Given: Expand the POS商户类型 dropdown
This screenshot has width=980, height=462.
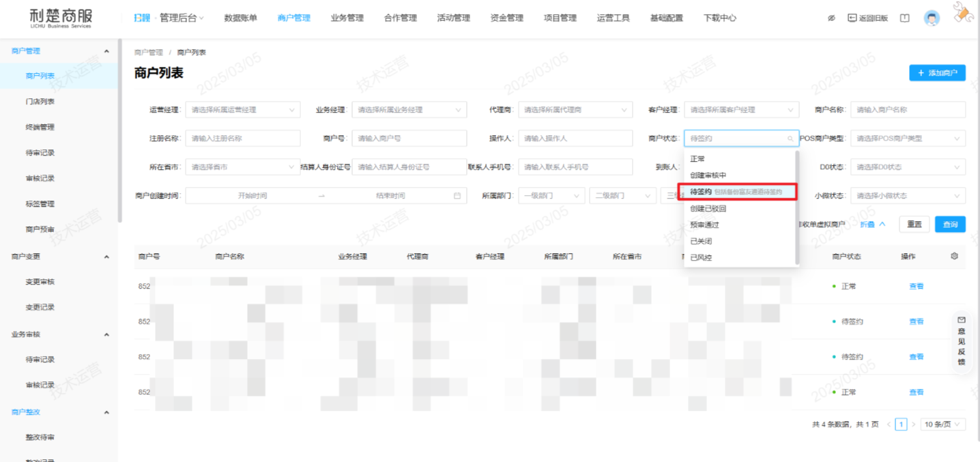Looking at the screenshot, I should pos(908,139).
